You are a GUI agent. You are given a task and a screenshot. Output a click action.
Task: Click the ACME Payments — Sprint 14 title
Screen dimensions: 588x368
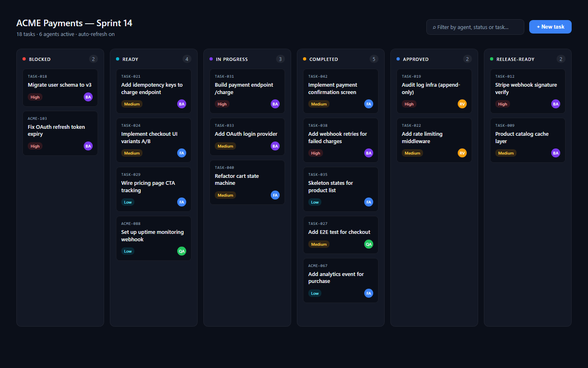(74, 23)
